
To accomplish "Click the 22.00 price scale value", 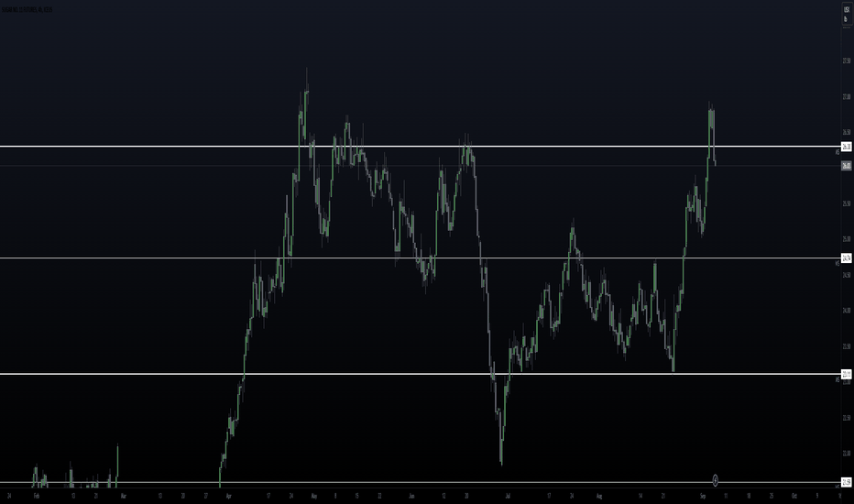I will pos(847,454).
